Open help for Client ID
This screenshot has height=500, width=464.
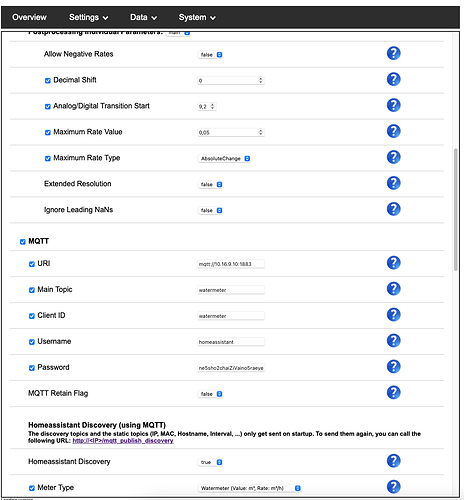point(393,315)
